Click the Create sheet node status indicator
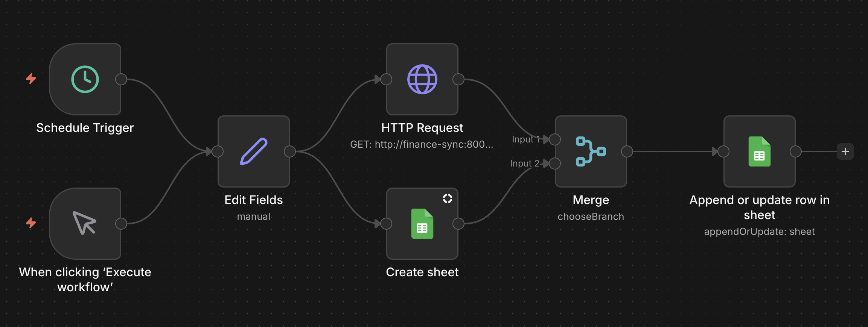 click(x=447, y=198)
